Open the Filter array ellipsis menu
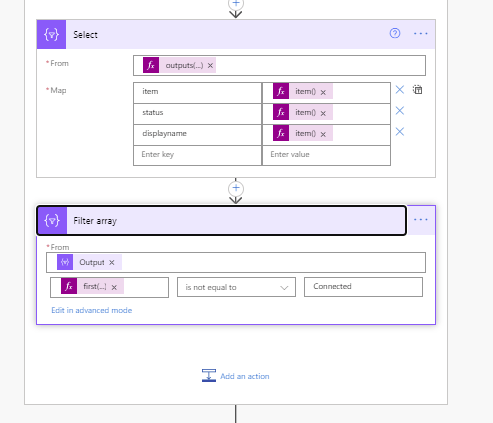The height and width of the screenshot is (423, 493). (420, 219)
